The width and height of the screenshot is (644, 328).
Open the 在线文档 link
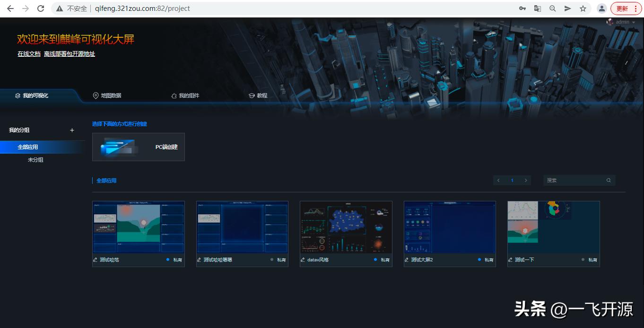coord(28,53)
